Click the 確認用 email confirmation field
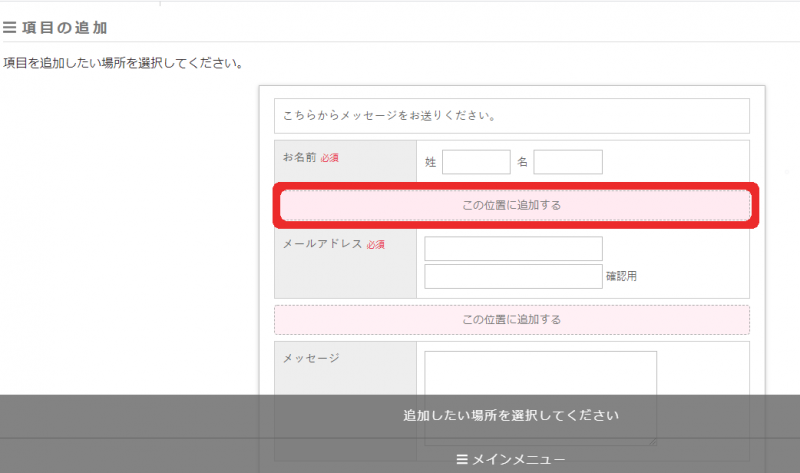 pyautogui.click(x=513, y=276)
